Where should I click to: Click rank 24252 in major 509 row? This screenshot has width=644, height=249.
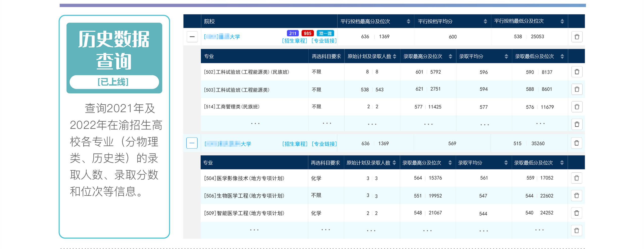547,213
